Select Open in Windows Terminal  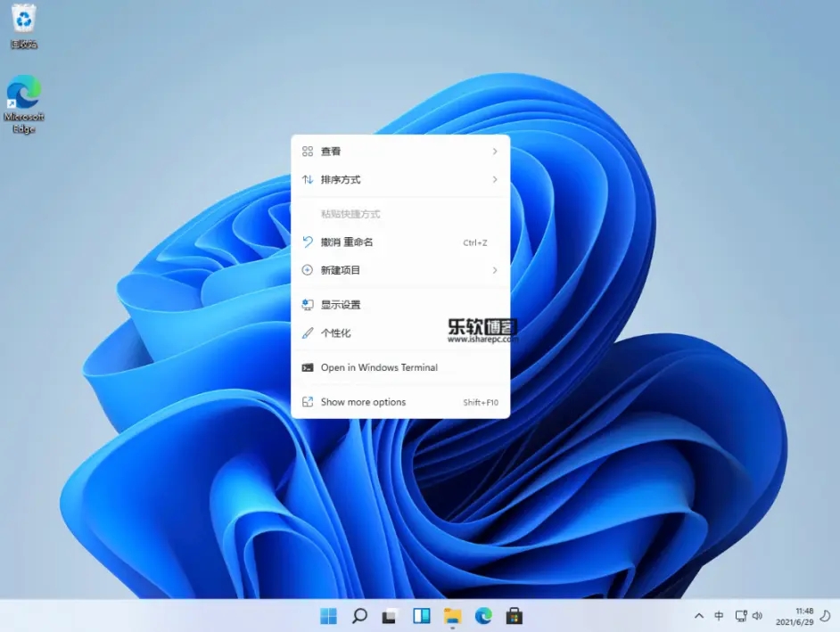coord(380,367)
